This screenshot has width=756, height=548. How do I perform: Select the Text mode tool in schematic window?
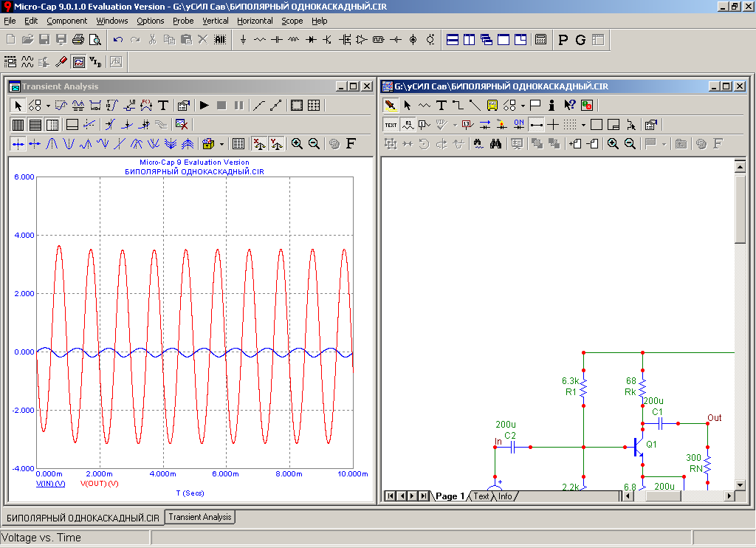tap(441, 106)
